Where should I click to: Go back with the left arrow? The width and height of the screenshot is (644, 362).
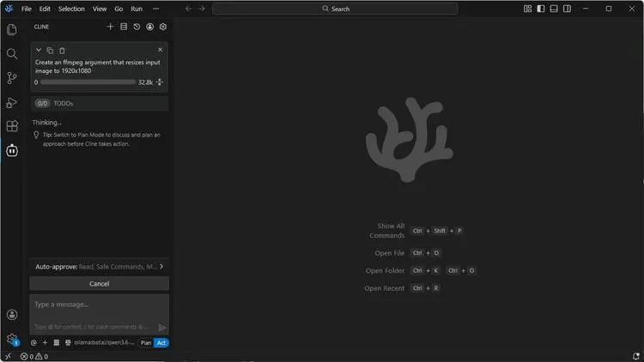[x=189, y=9]
